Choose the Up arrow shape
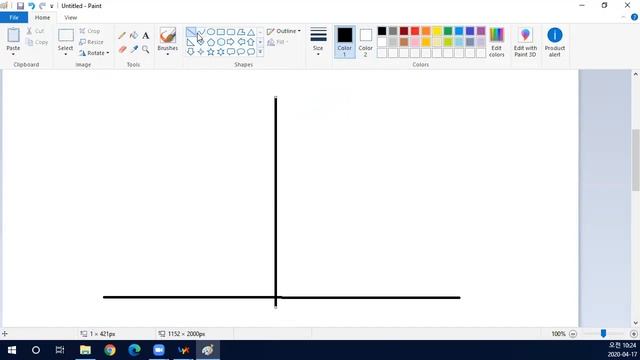The image size is (640, 360). click(251, 42)
